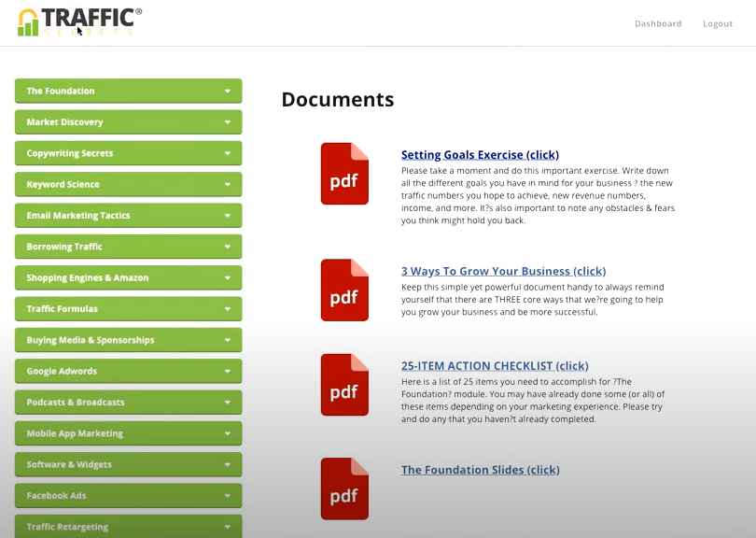Image resolution: width=756 pixels, height=538 pixels.
Task: Select Facebook Ads module label
Action: pos(56,496)
